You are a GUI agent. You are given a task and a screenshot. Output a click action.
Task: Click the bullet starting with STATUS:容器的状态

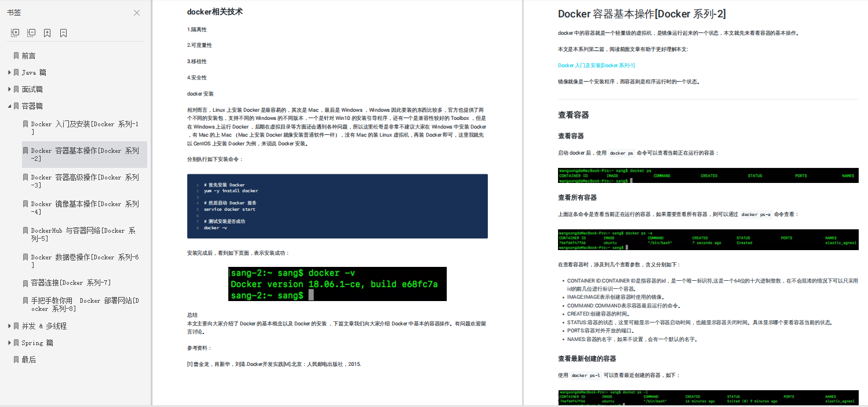699,322
